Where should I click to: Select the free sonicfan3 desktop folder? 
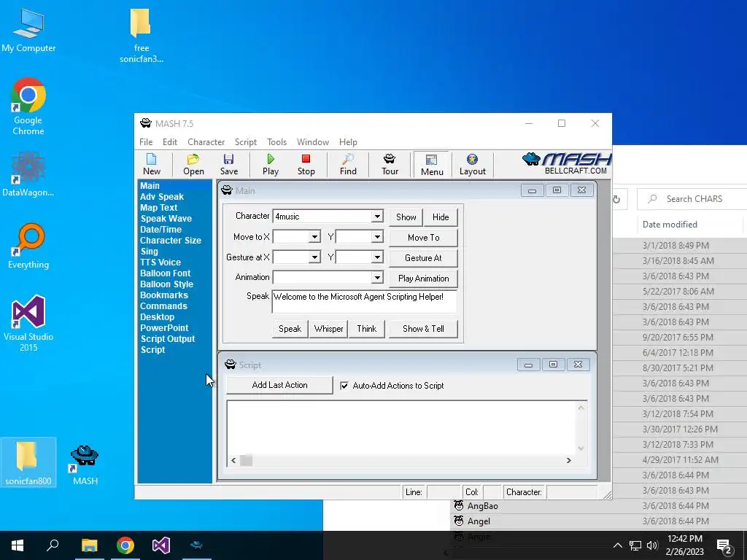(141, 36)
